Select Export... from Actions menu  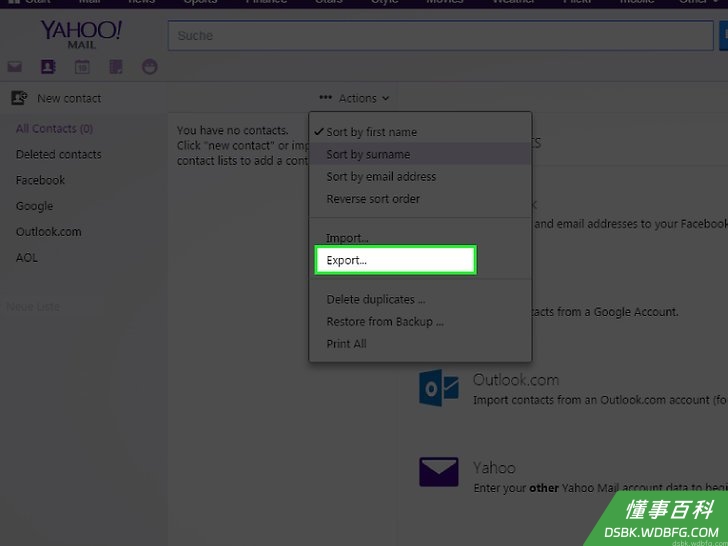(396, 260)
